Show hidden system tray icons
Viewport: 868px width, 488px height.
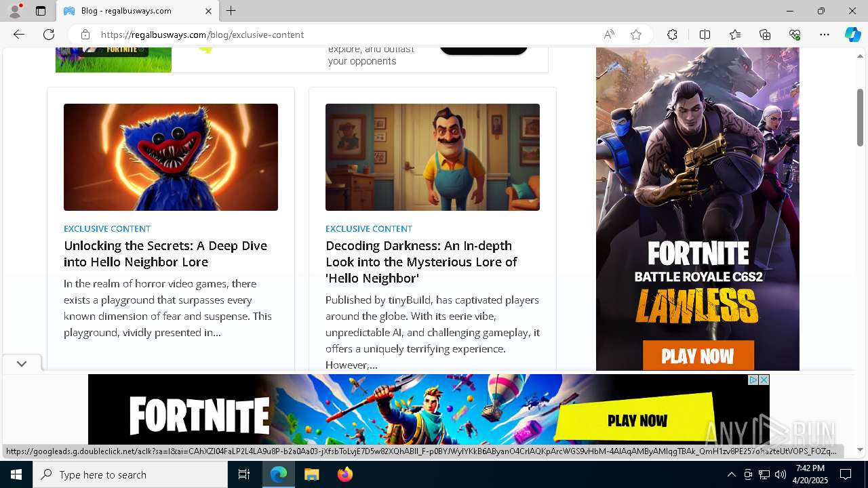click(x=731, y=474)
